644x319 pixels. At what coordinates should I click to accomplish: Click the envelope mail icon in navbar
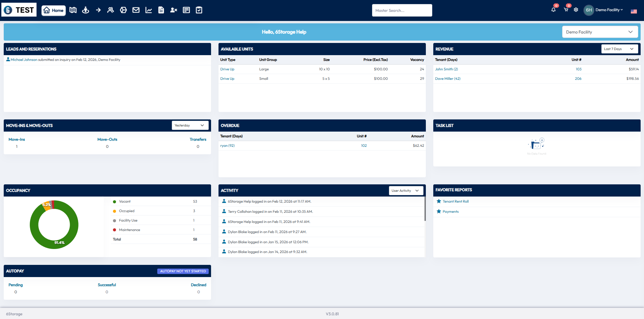pos(136,10)
